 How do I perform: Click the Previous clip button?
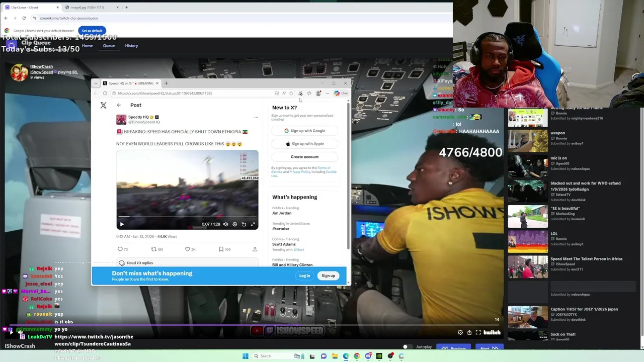click(x=454, y=348)
